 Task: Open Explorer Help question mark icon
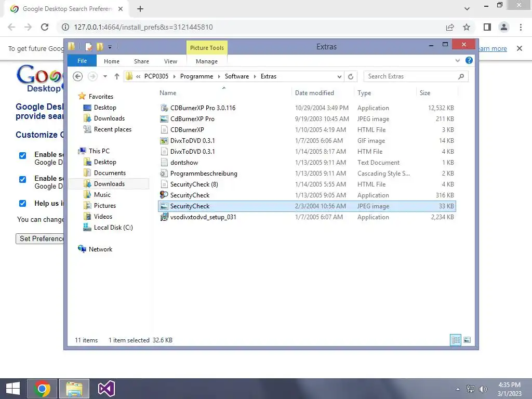coord(469,60)
